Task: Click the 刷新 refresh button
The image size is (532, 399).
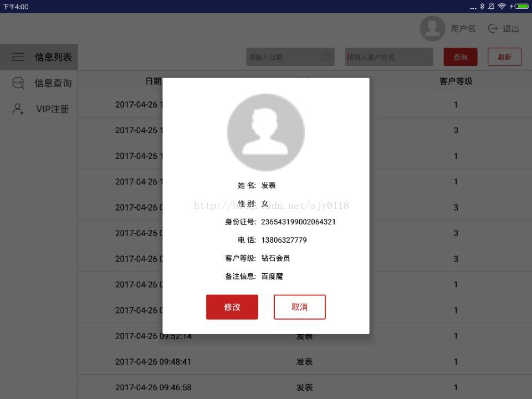Action: 504,57
